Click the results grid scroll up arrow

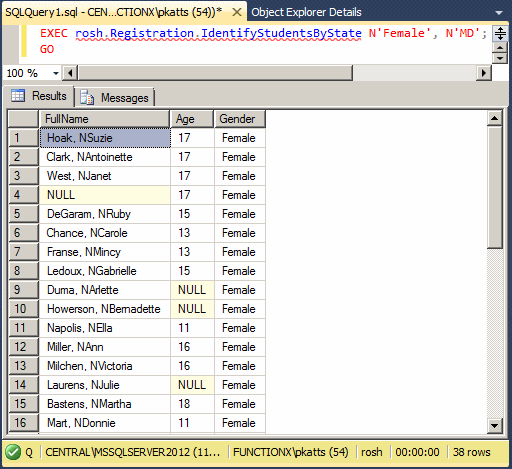(x=495, y=118)
